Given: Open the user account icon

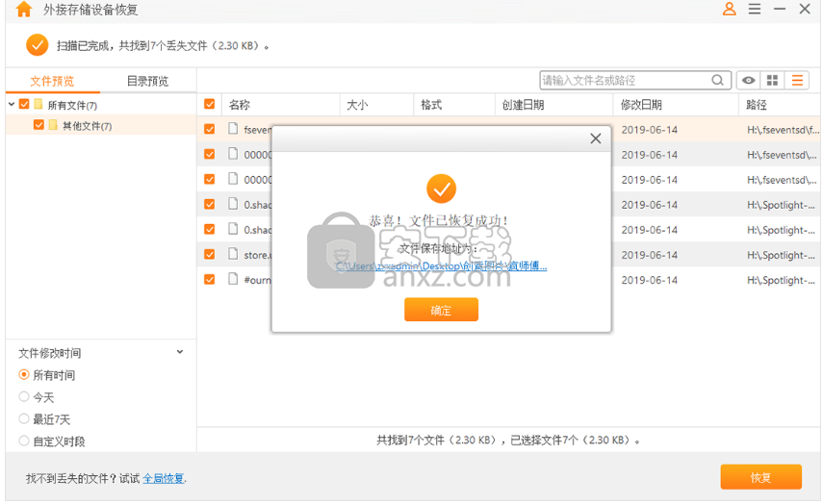Looking at the screenshot, I should pos(729,9).
